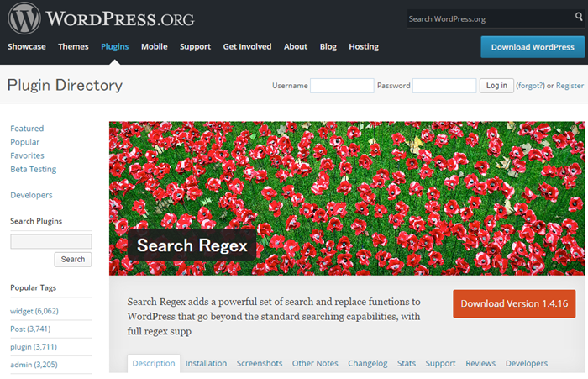This screenshot has width=588, height=379.
Task: Open Get Involved navigation item
Action: 247,46
